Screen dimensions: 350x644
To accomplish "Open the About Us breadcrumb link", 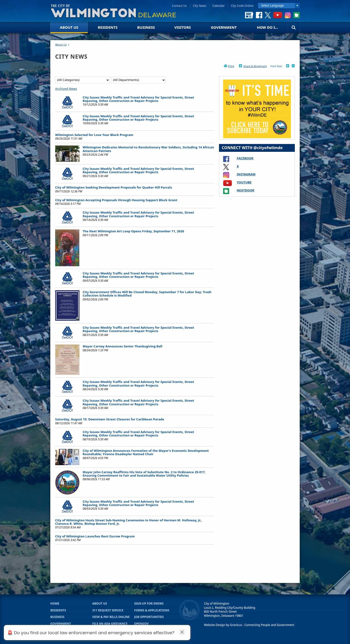I will point(61,45).
